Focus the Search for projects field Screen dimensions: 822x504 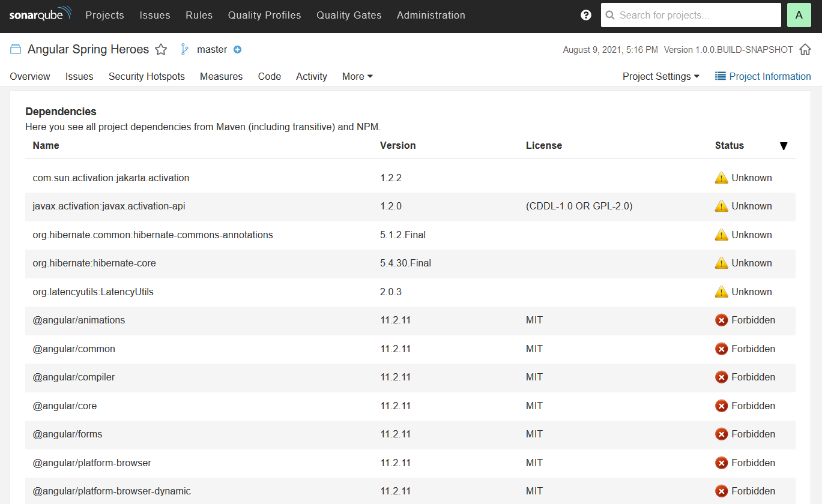coord(691,15)
